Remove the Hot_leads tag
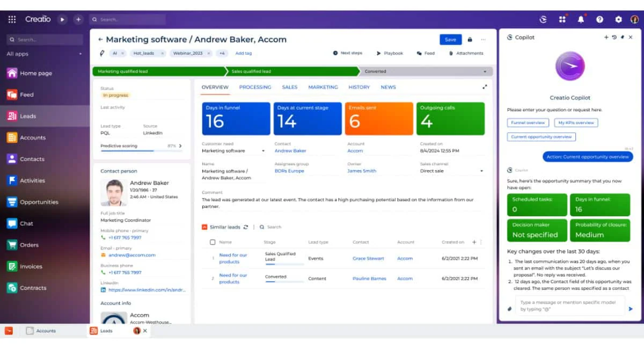 click(x=162, y=53)
